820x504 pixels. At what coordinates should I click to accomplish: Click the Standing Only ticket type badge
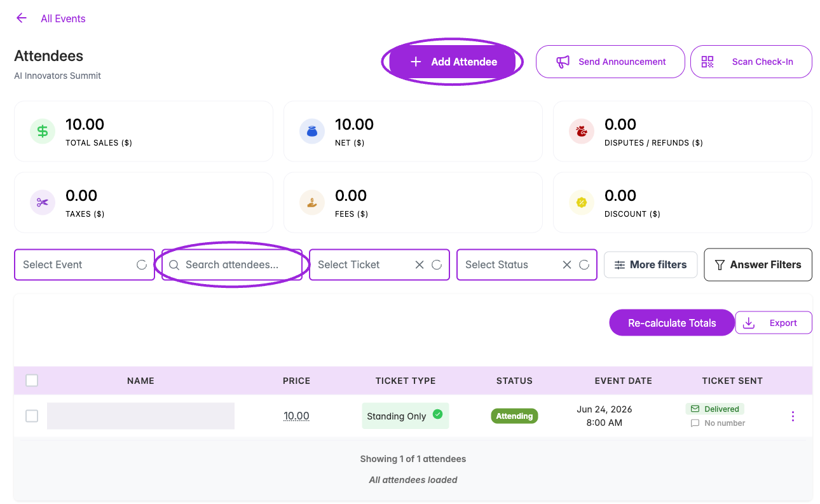point(406,416)
